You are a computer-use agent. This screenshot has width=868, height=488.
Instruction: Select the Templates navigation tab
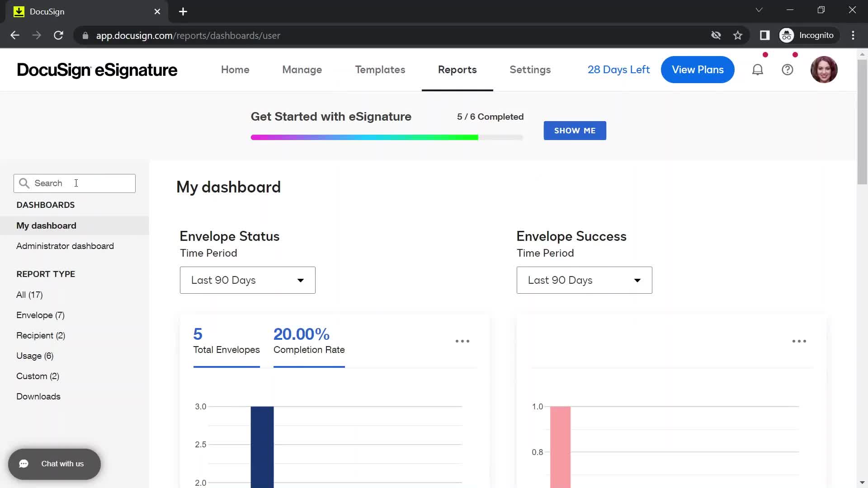pos(380,70)
